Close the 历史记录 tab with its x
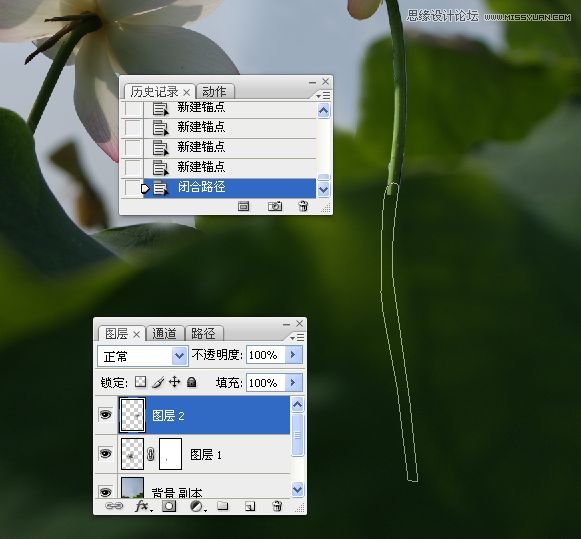The width and height of the screenshot is (581, 539). pos(187,92)
